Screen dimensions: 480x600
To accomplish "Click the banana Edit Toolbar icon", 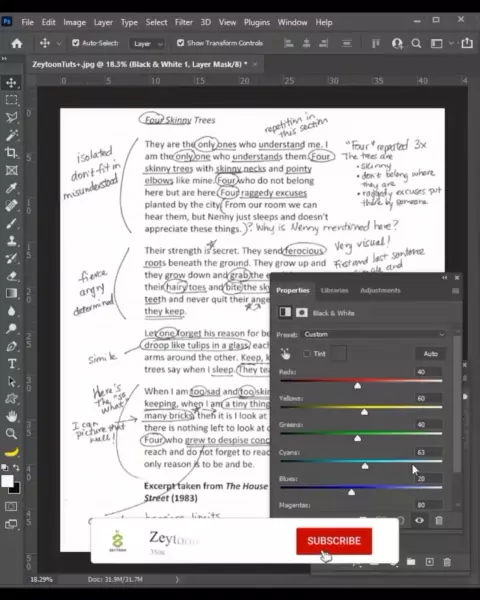I will [11, 452].
